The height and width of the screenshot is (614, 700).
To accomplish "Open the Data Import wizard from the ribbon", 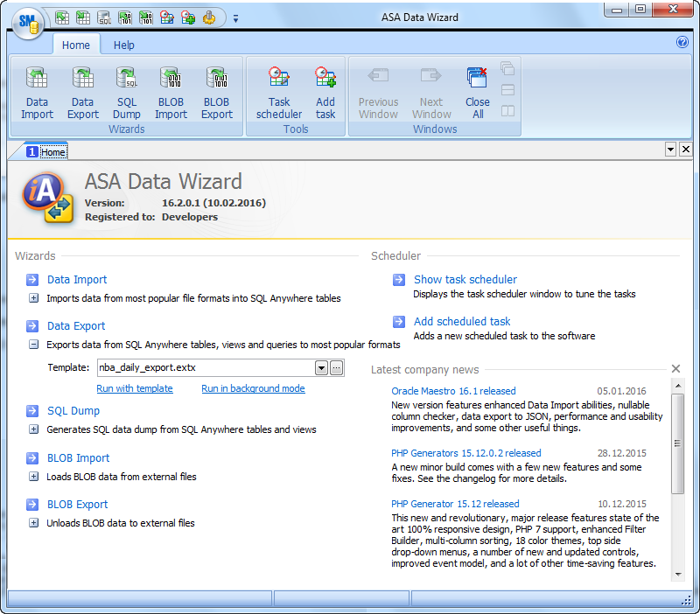I will point(37,90).
